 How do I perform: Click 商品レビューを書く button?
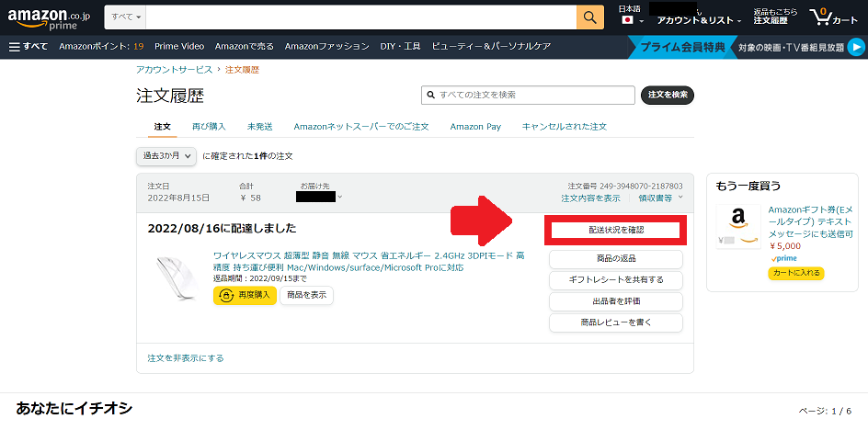[x=615, y=322]
